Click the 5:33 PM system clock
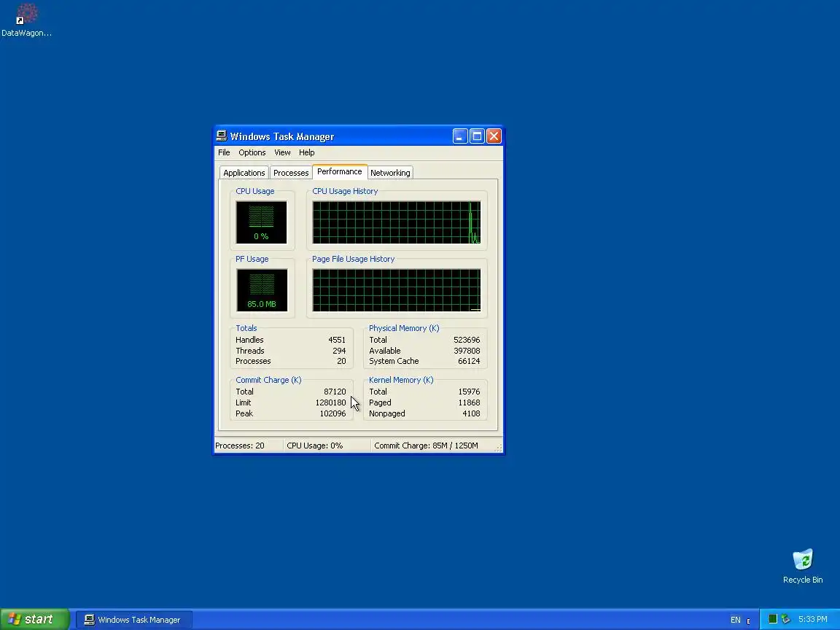Image resolution: width=840 pixels, height=630 pixels. pos(813,619)
